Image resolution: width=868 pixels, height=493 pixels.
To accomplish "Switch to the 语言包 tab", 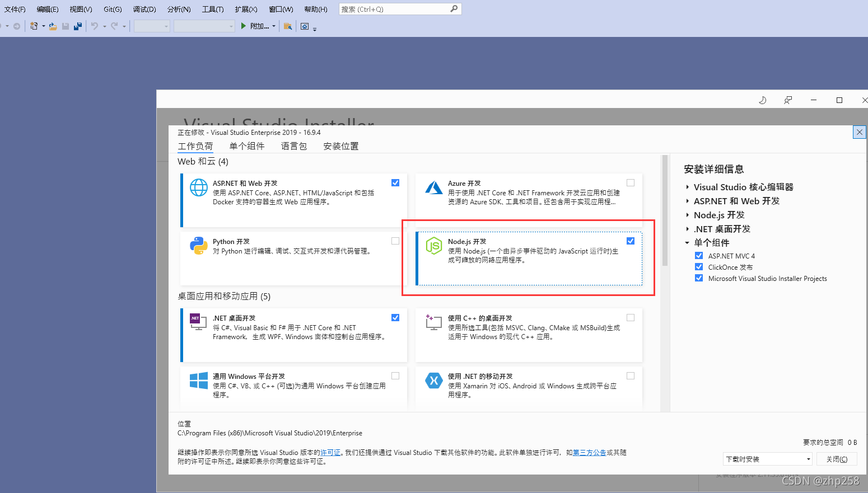I will click(294, 146).
